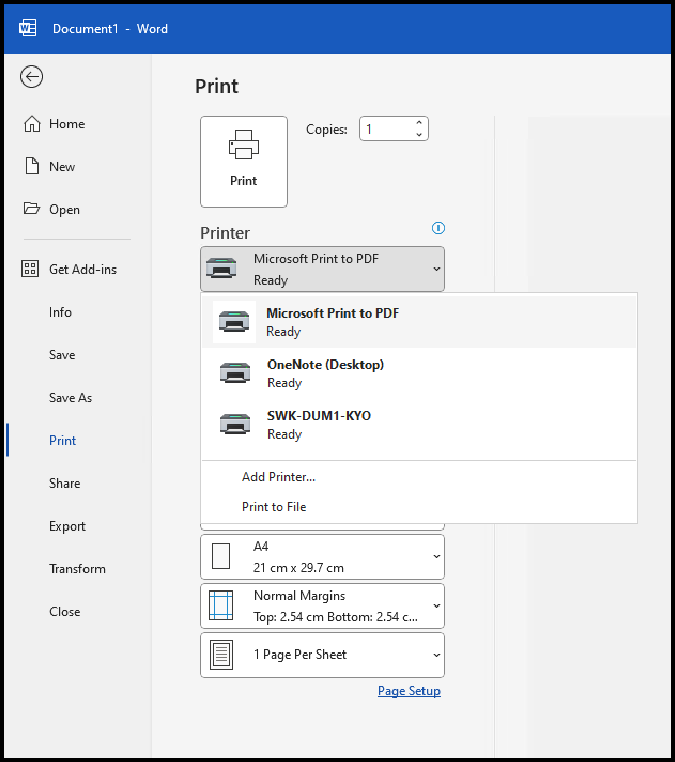Click the Open folder icon
The image size is (675, 762).
pyautogui.click(x=31, y=210)
